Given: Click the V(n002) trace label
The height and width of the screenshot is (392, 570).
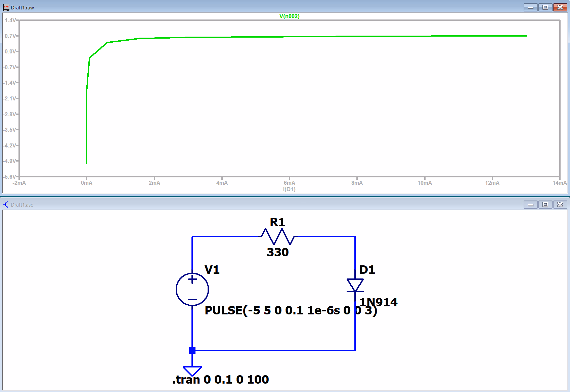Looking at the screenshot, I should 289,16.
